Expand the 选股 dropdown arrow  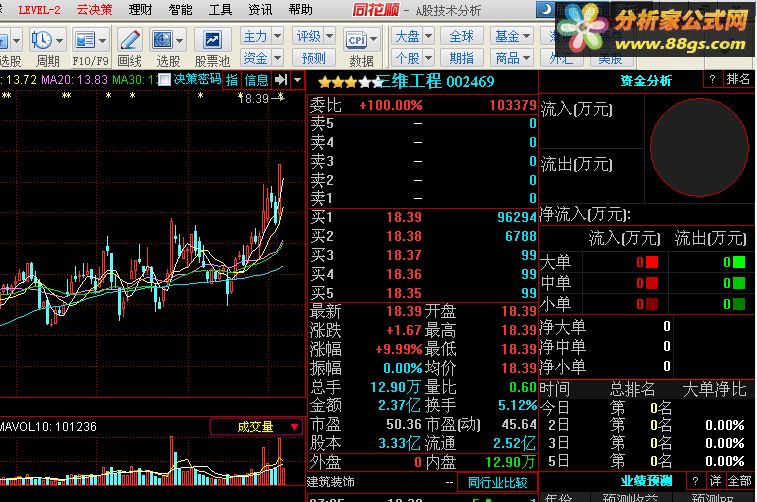179,41
